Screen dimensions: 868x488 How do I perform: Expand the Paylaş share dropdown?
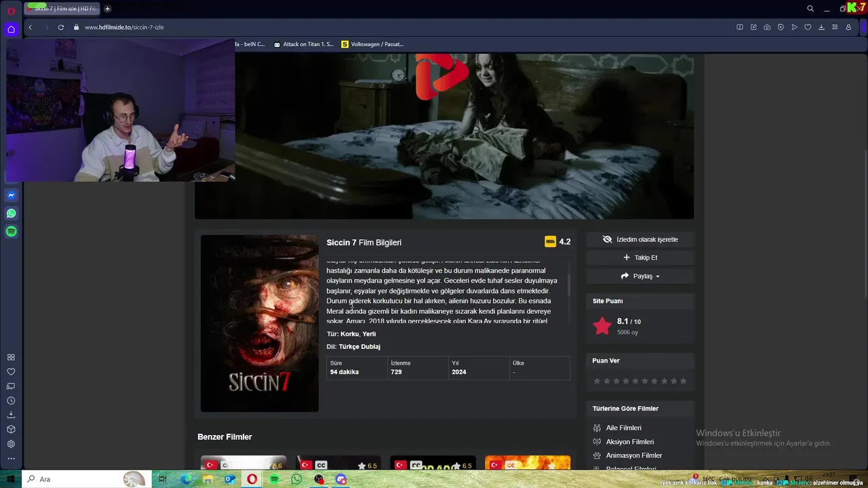[x=640, y=276]
